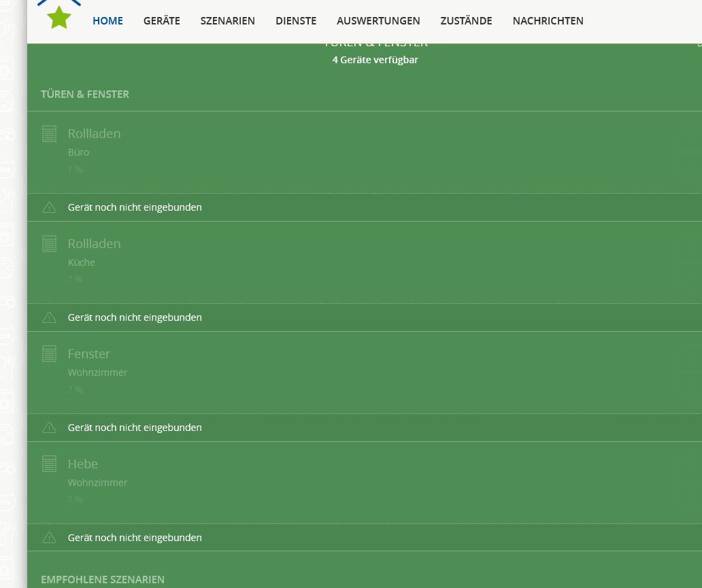Click the shutter icon for Rollladen Küche
This screenshot has width=702, height=588.
[x=49, y=244]
